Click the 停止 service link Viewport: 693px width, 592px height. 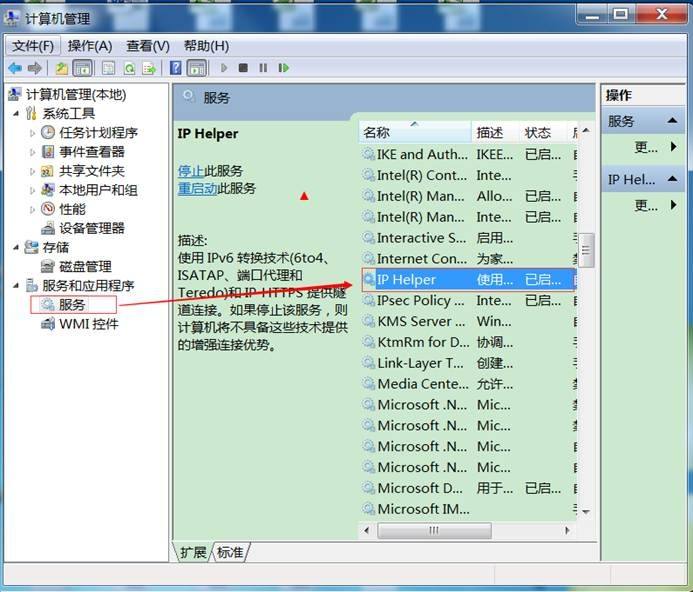tap(190, 171)
